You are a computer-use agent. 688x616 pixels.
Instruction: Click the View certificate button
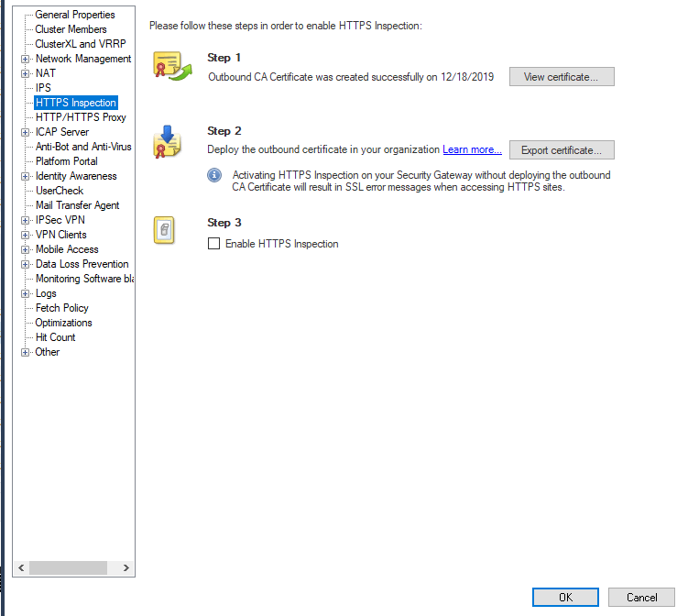[x=562, y=77]
